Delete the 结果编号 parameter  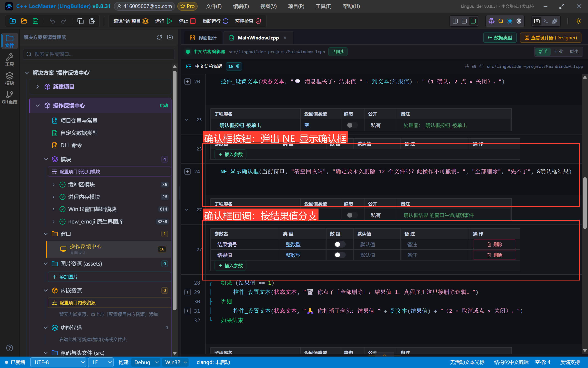[494, 244]
